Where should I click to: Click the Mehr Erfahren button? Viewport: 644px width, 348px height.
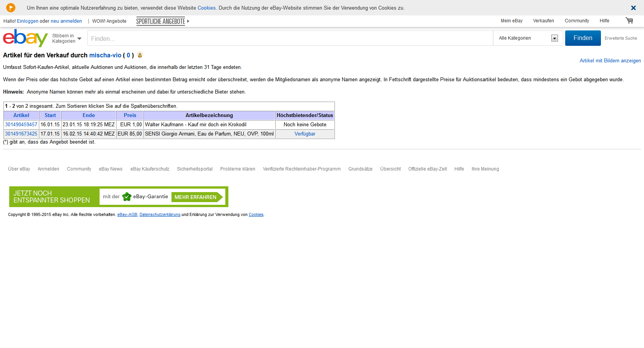pos(196,197)
